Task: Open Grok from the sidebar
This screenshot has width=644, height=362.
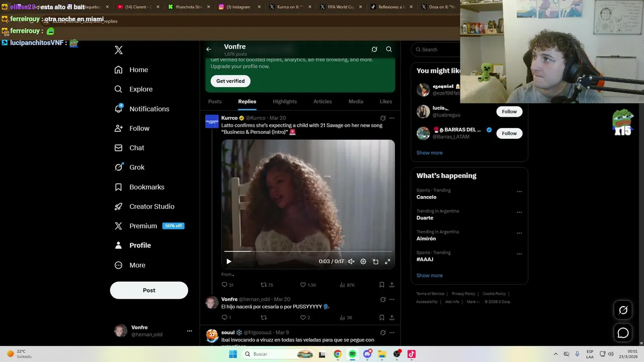Action: tap(129, 167)
